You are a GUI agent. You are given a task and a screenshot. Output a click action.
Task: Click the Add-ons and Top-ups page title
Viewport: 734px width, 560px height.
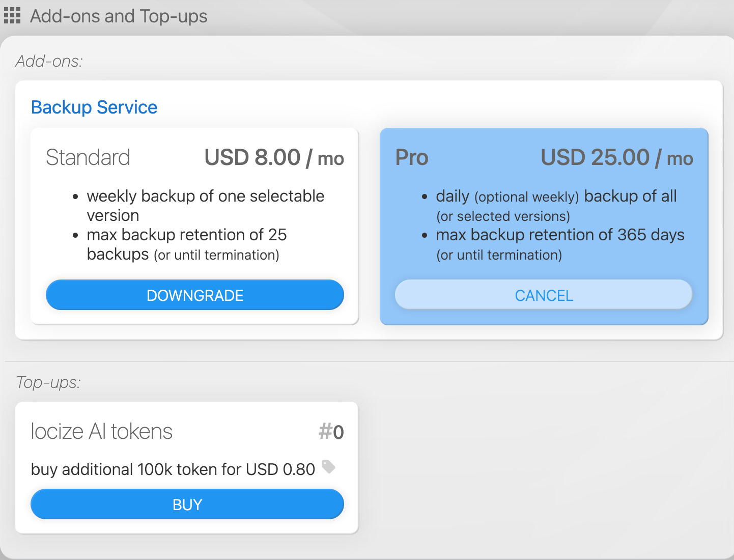tap(119, 16)
